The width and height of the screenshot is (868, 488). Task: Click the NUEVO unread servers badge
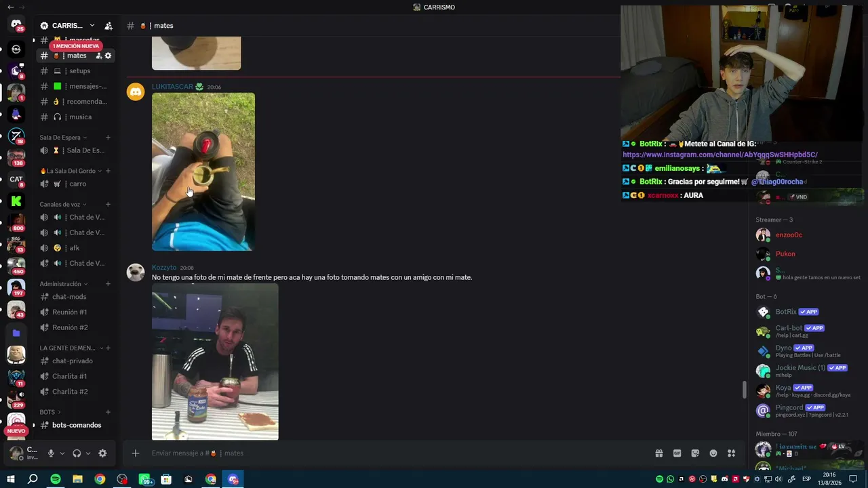point(16,431)
